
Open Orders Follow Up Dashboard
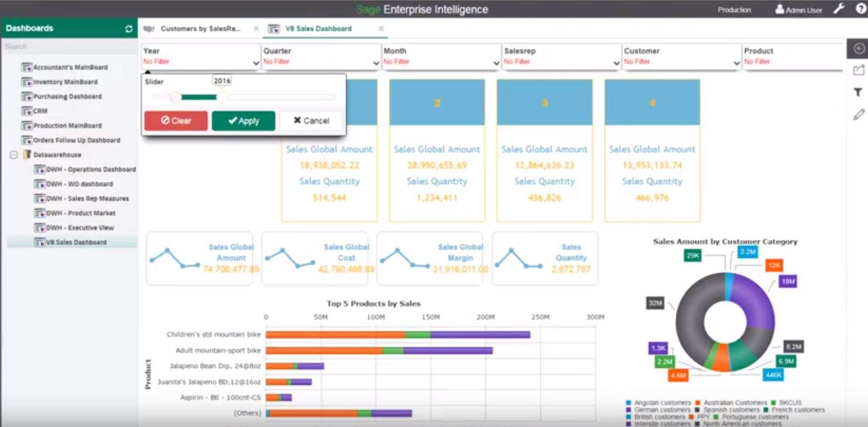point(77,140)
